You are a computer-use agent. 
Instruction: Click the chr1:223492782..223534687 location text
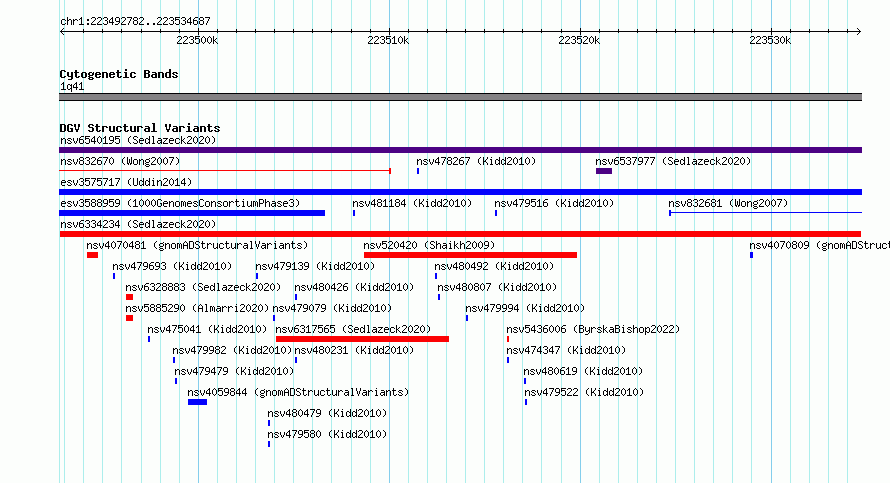135,21
